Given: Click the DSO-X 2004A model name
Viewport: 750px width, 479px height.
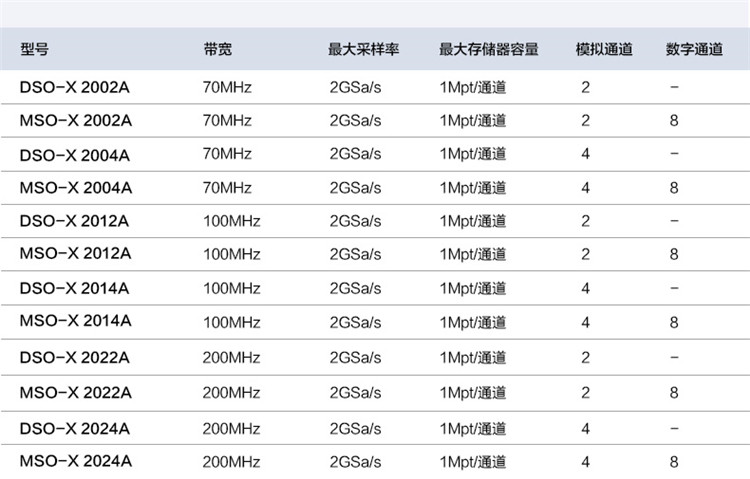Looking at the screenshot, I should (75, 156).
